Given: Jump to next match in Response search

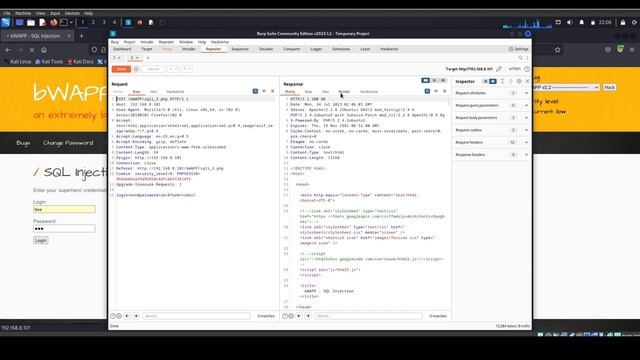Looking at the screenshot, I should click(x=308, y=316).
